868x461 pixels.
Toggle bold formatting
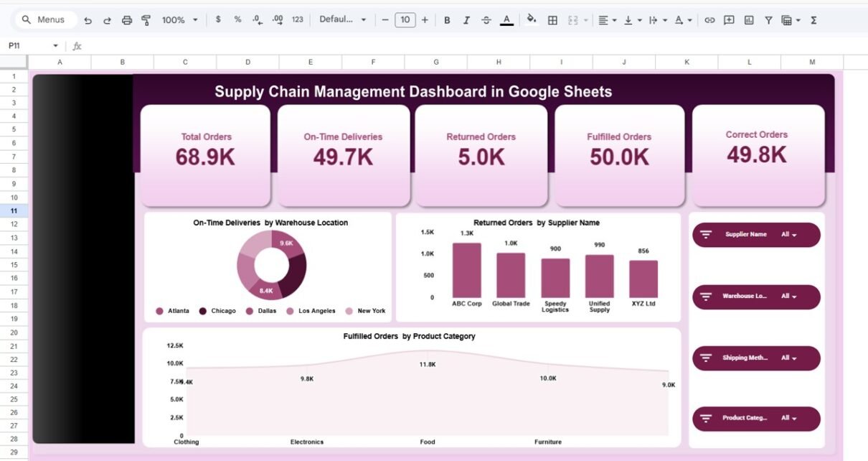447,20
